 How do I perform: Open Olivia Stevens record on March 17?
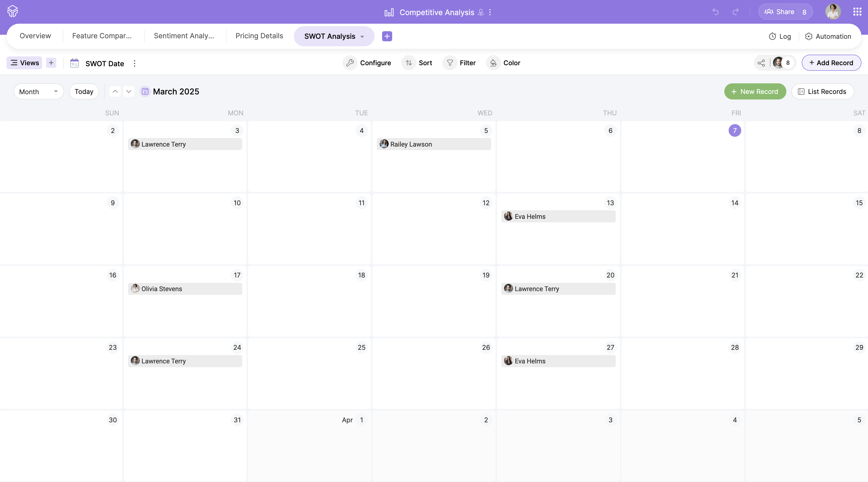(x=185, y=289)
